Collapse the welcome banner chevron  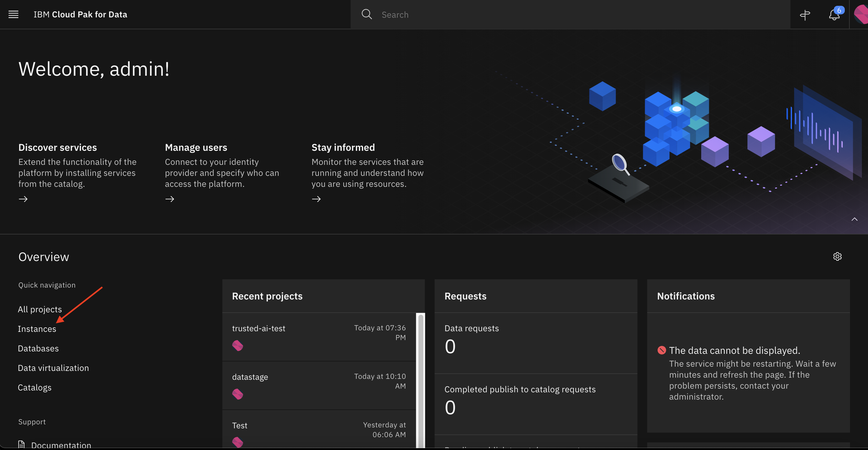[x=855, y=219]
